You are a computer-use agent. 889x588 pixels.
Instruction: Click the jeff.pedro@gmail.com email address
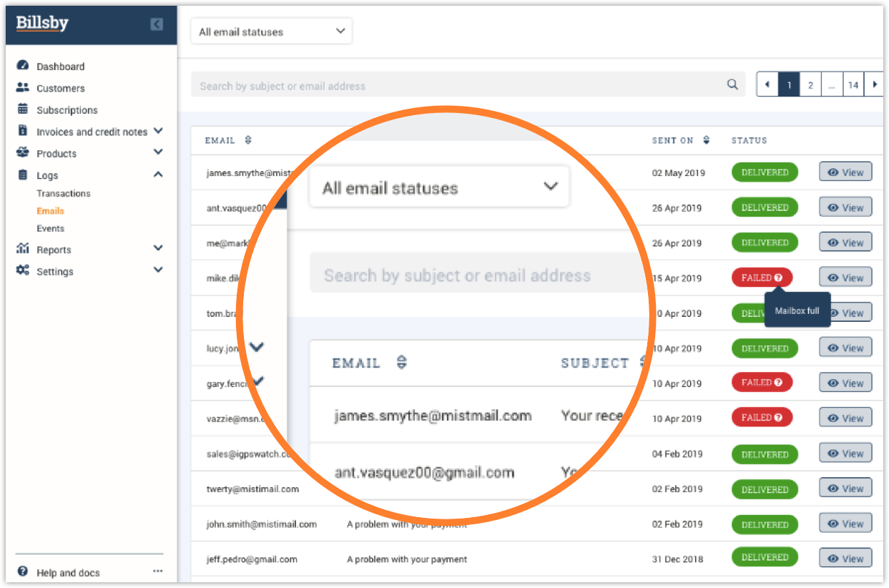click(x=252, y=559)
